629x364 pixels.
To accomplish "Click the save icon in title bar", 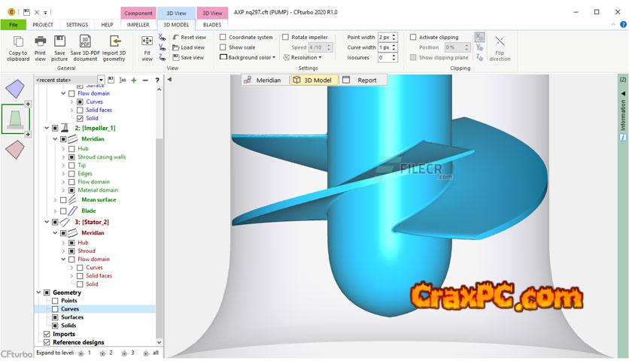I will coord(26,12).
